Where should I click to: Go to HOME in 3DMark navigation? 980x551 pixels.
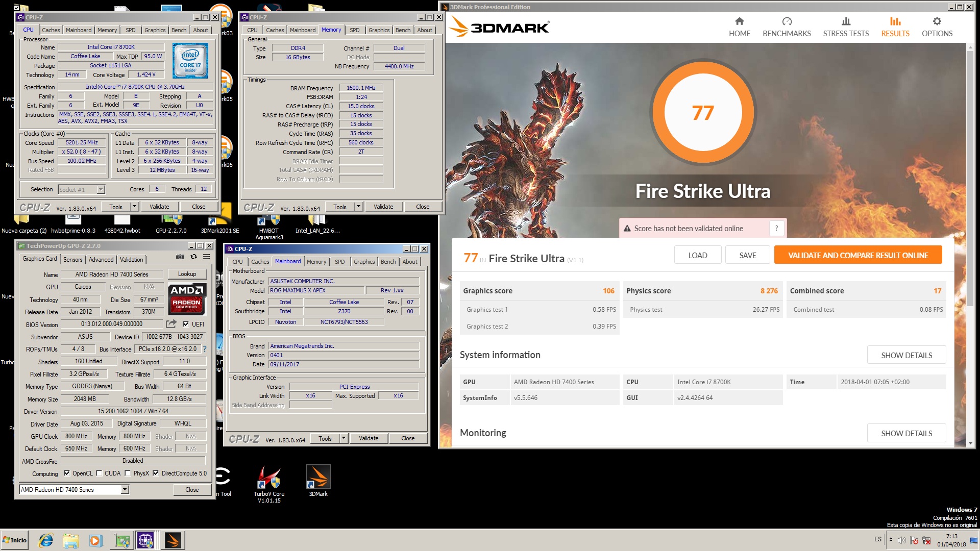[x=739, y=27]
